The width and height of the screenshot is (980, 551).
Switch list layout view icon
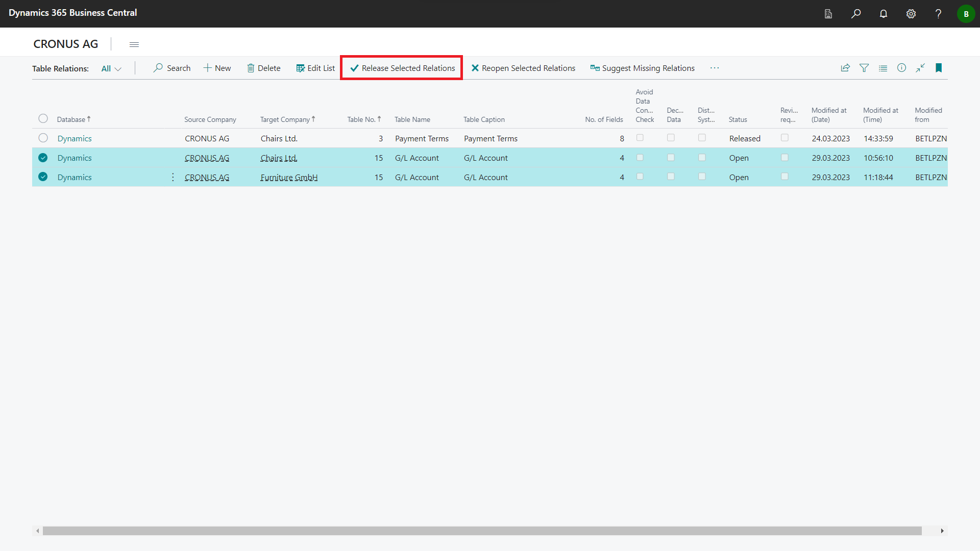pyautogui.click(x=883, y=68)
